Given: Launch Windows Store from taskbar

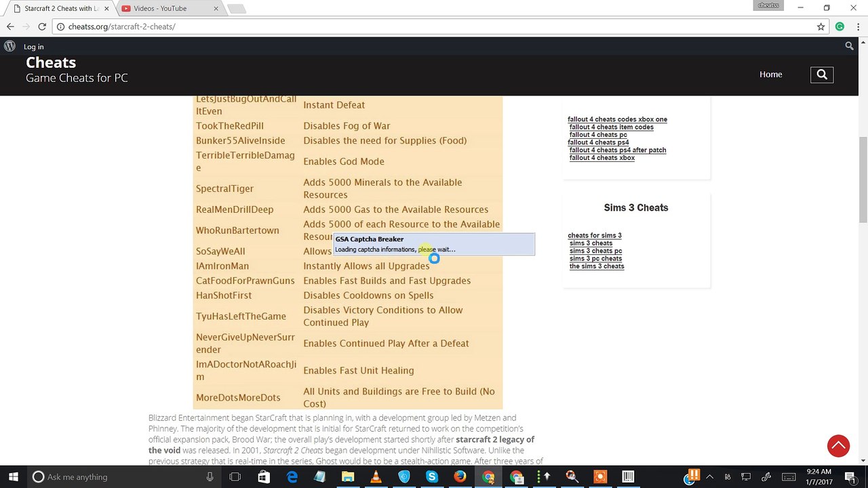Looking at the screenshot, I should click(x=264, y=476).
